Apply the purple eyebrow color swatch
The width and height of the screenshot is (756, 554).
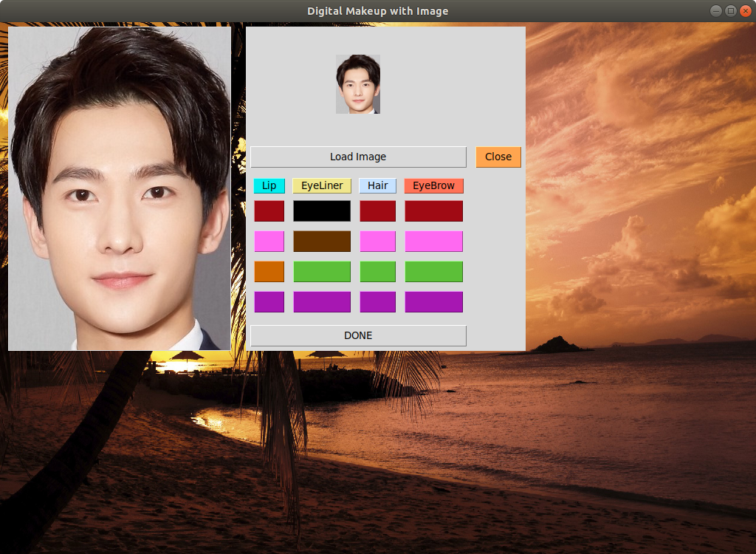433,302
